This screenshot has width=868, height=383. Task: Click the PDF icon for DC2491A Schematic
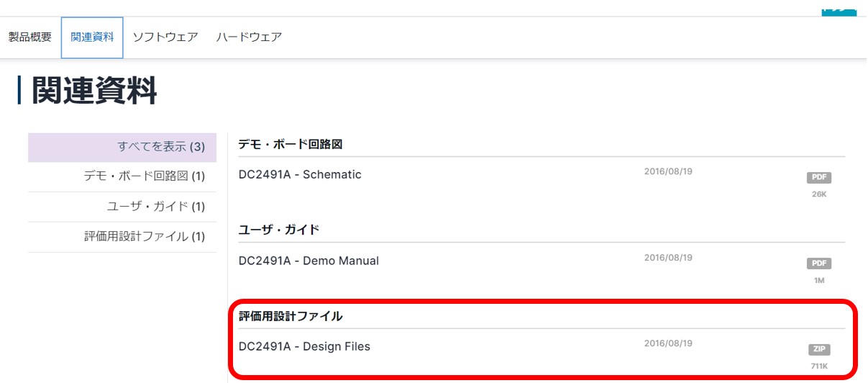point(818,177)
